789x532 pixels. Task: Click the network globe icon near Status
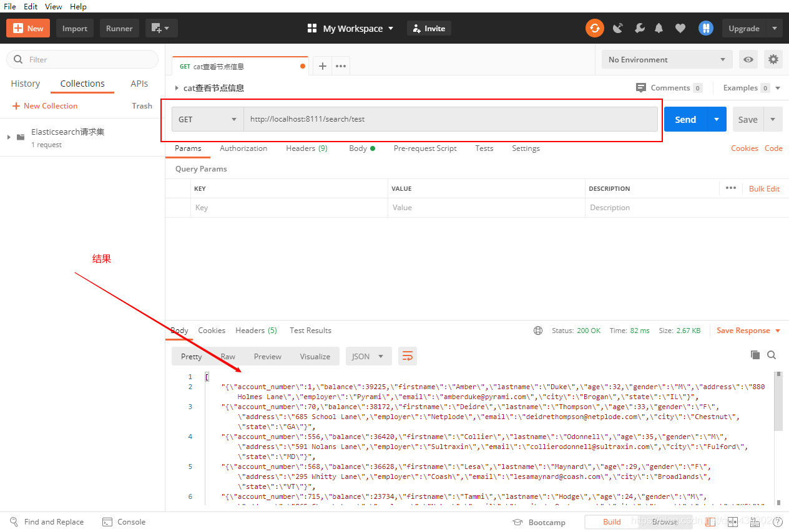coord(538,331)
